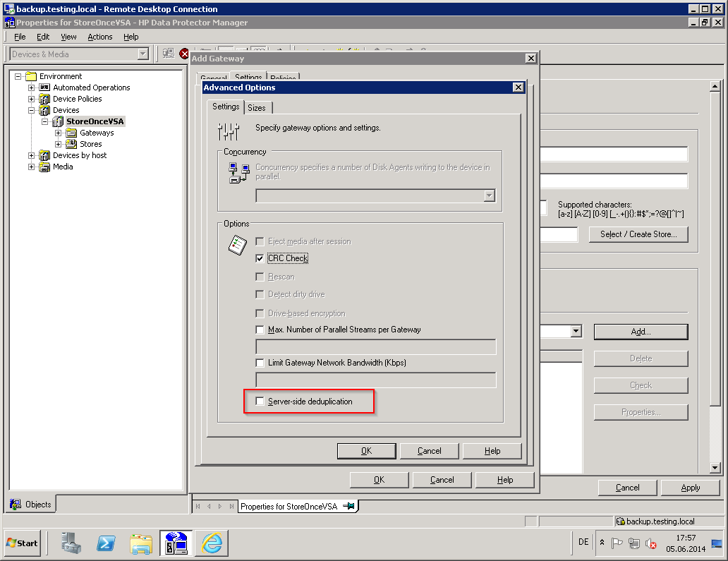The image size is (728, 561).
Task: Open the Actions menu
Action: (x=100, y=37)
